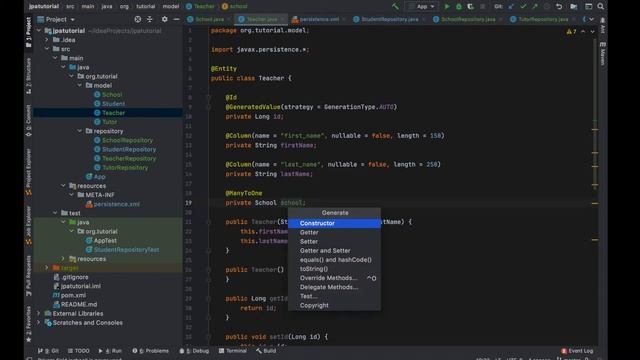This screenshot has height=360, width=640.
Task: Click the grey stop icon in toolbar
Action: (482, 7)
